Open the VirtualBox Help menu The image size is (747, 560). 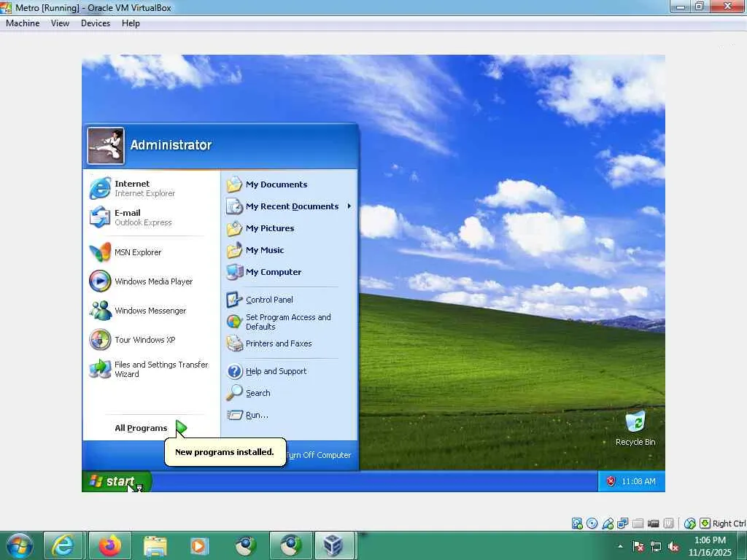(x=131, y=23)
